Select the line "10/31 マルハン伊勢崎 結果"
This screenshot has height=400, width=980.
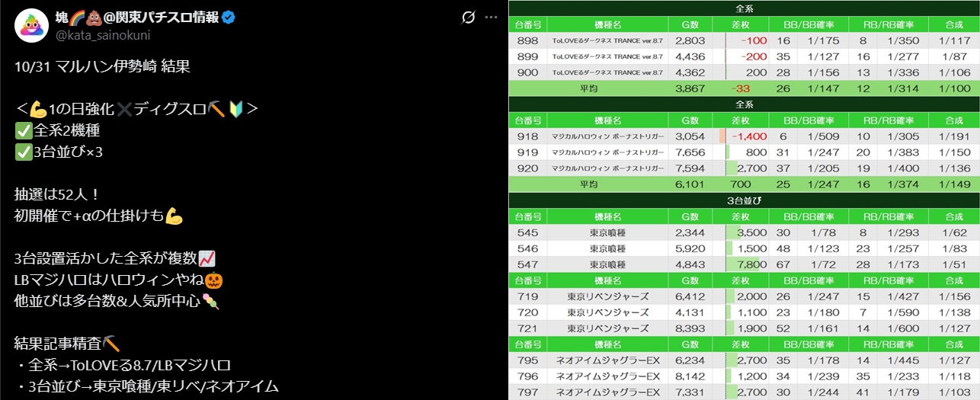point(101,66)
